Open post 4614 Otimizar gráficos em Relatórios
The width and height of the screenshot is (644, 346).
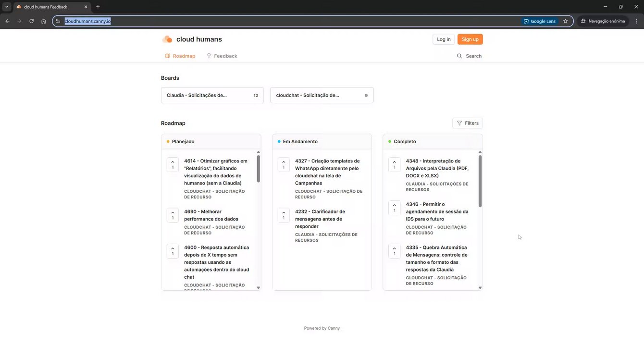pos(216,172)
